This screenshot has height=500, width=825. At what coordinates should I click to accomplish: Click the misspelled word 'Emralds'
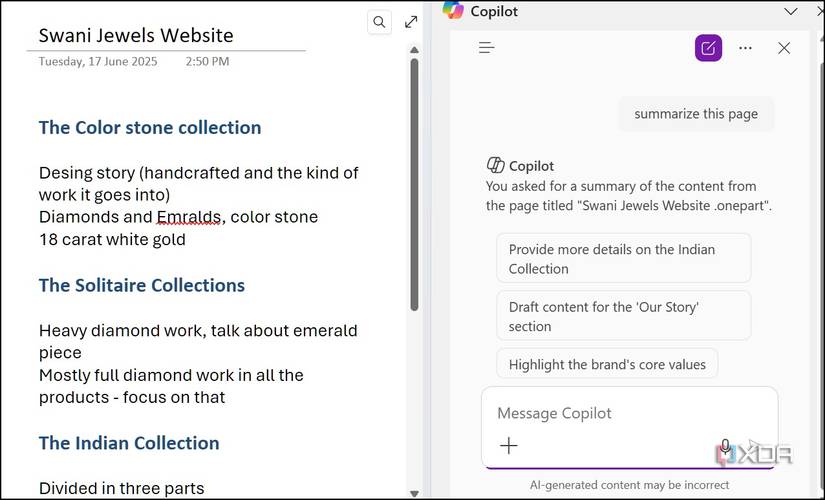pos(188,217)
